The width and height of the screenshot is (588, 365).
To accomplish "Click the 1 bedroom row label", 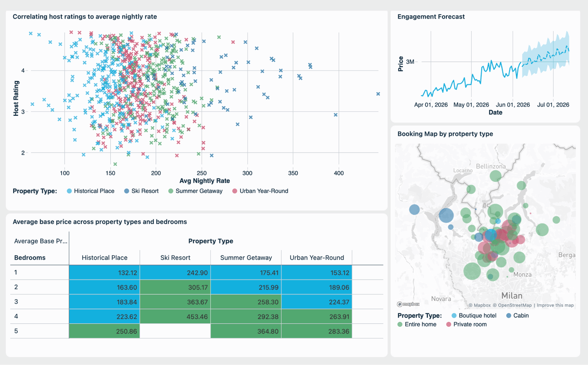I will [16, 272].
